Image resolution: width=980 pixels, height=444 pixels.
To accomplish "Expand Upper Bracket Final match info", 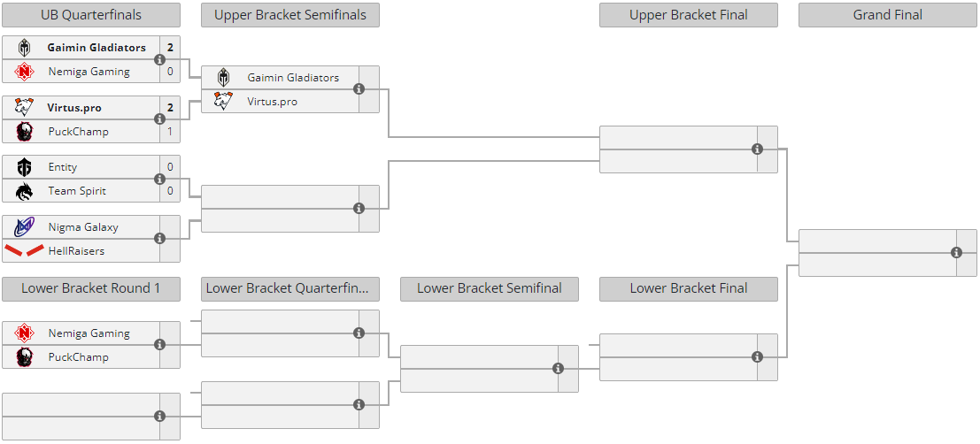I will pos(757,149).
